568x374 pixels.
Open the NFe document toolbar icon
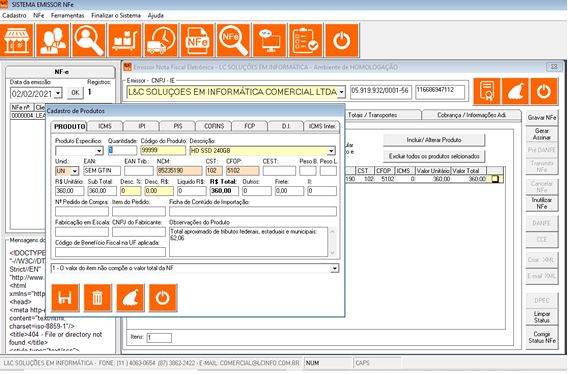[x=197, y=41]
